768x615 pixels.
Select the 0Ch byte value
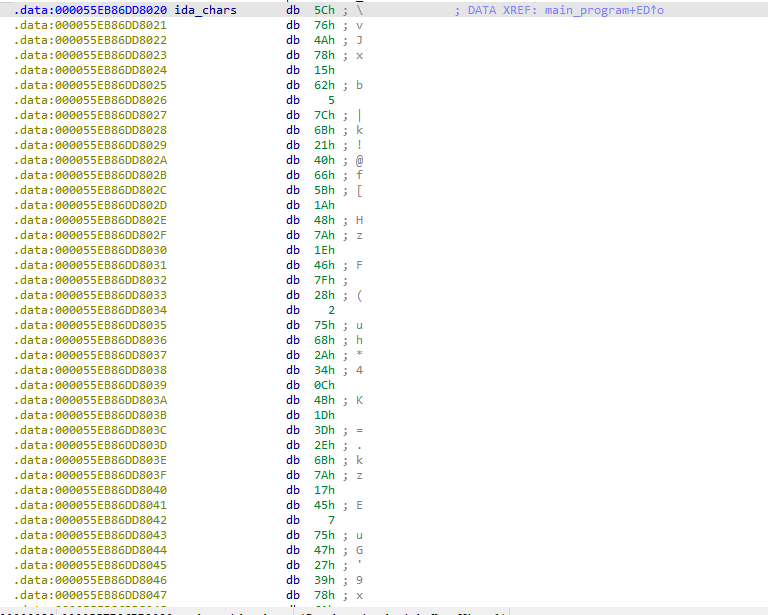tap(325, 385)
